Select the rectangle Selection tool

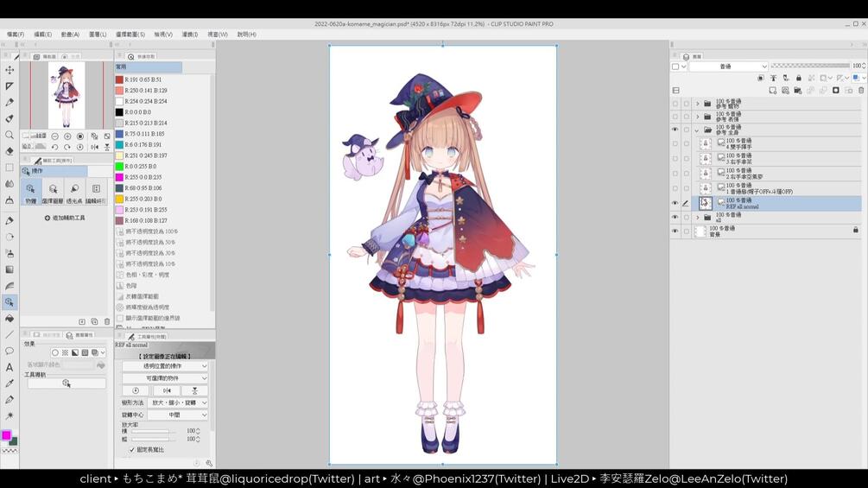(x=10, y=167)
